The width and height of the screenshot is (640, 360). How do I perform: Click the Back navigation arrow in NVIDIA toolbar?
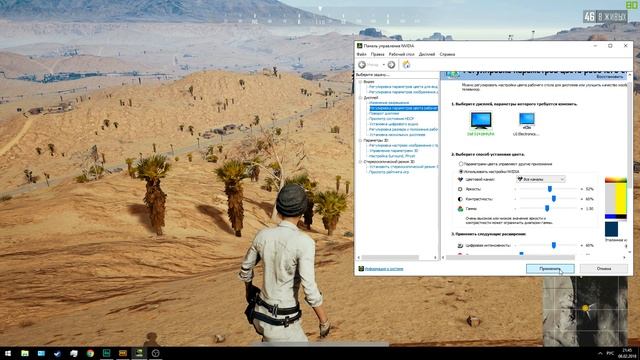362,65
